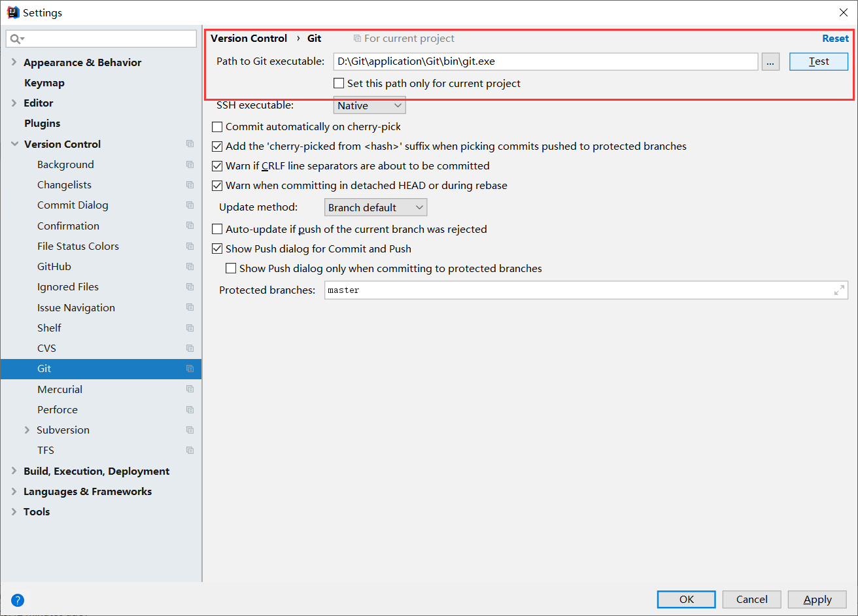Expand the Protected branches field editor icon
The height and width of the screenshot is (616, 858).
coord(839,290)
